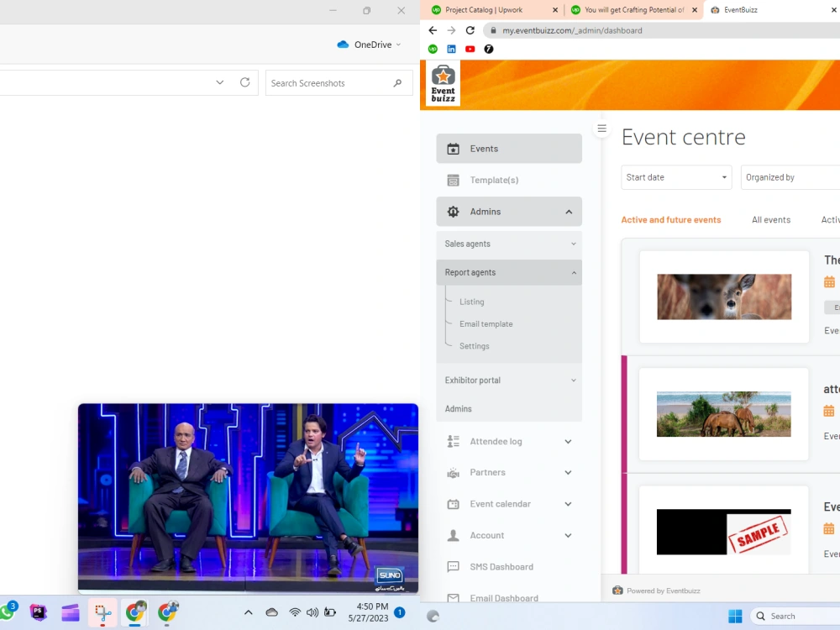Image resolution: width=840 pixels, height=630 pixels.
Task: Click the Search Screenshots field
Action: click(x=339, y=83)
